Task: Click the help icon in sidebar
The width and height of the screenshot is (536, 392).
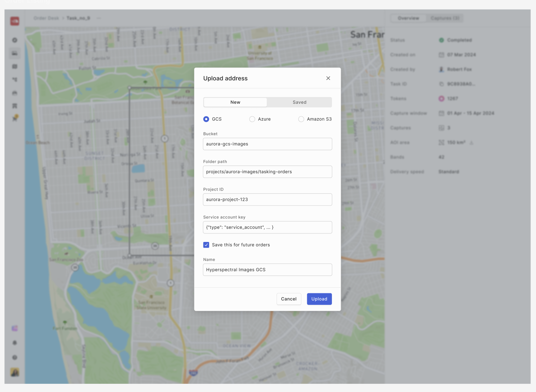Action: [x=15, y=357]
